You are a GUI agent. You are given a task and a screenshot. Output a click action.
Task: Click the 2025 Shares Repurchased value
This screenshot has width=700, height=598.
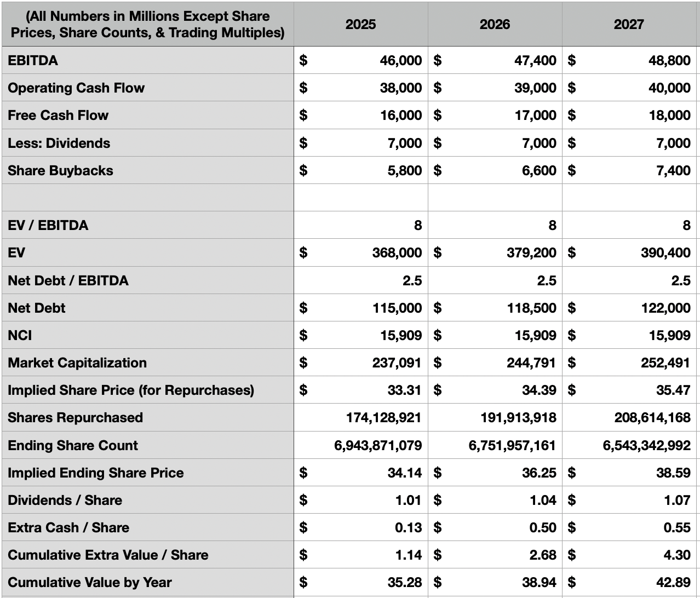(383, 417)
